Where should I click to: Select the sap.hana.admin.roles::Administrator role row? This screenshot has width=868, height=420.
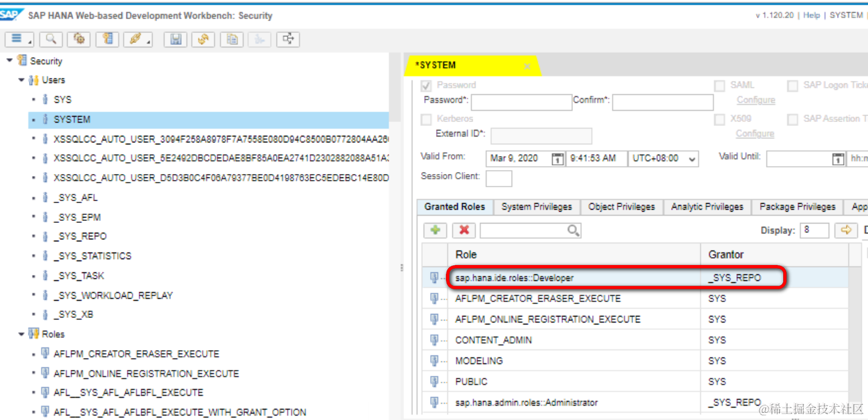tap(635, 402)
